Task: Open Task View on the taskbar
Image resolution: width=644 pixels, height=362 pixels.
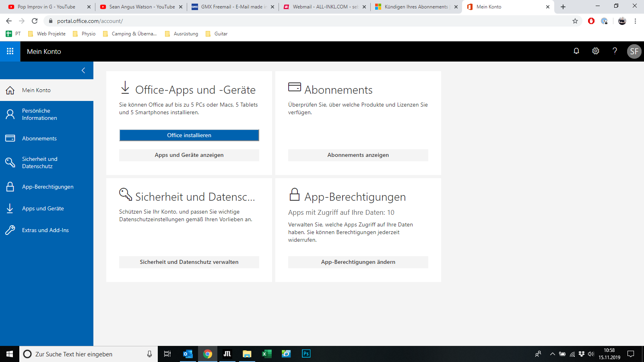Action: pyautogui.click(x=167, y=354)
